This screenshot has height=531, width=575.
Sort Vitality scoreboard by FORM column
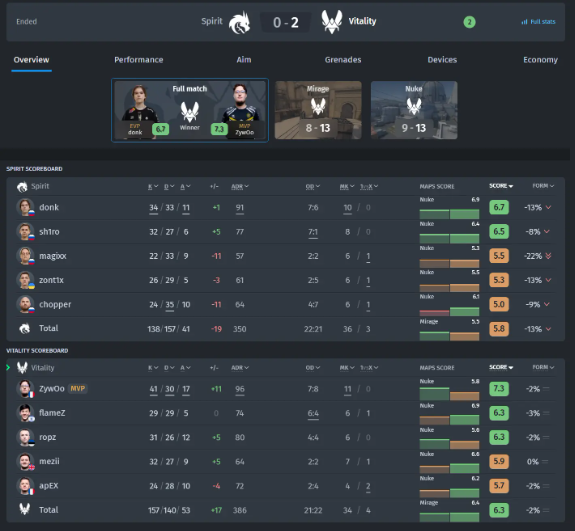click(543, 367)
